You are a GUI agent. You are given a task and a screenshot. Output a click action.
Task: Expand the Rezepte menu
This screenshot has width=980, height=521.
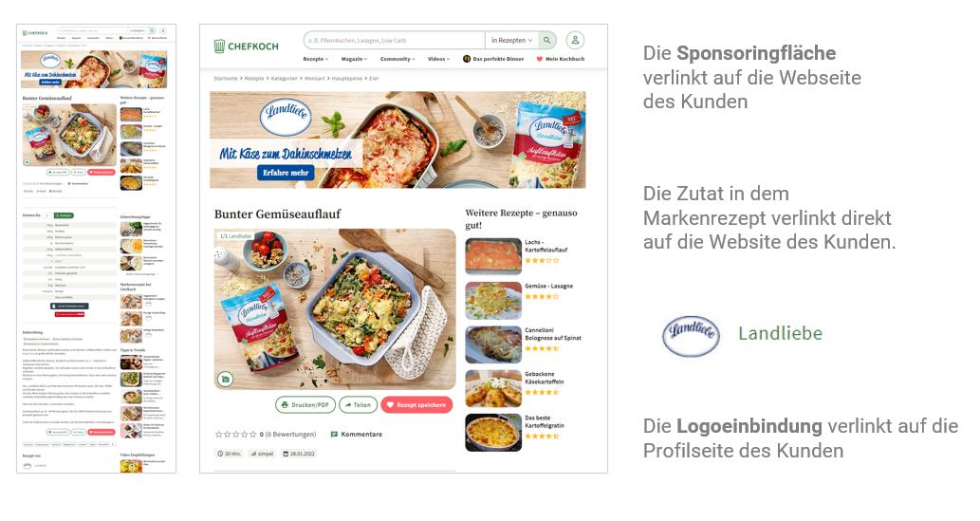(316, 59)
